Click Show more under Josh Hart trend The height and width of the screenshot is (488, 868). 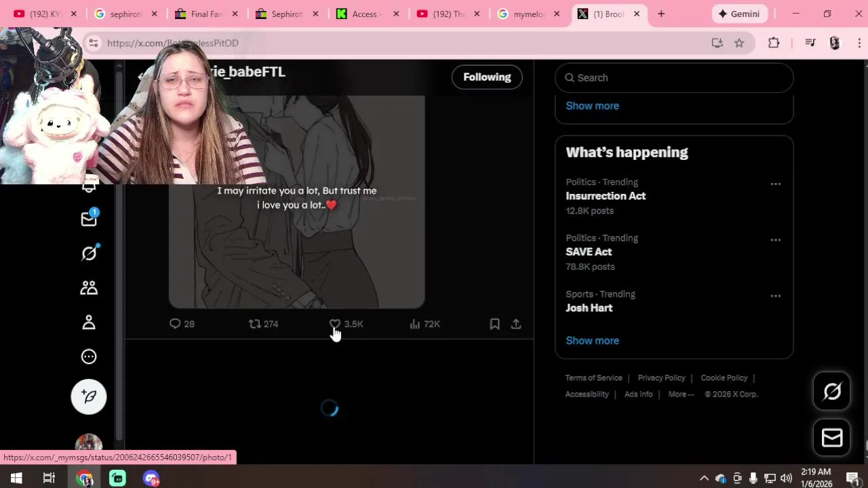pyautogui.click(x=592, y=340)
